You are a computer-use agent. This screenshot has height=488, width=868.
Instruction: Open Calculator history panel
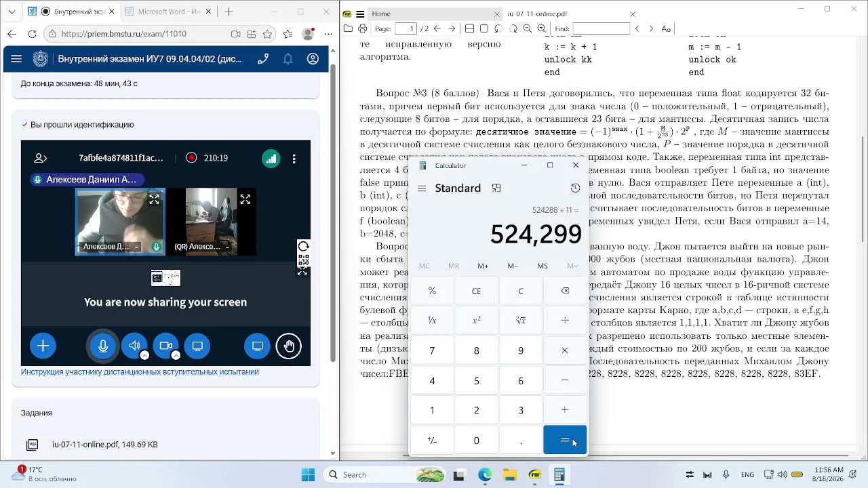(575, 188)
